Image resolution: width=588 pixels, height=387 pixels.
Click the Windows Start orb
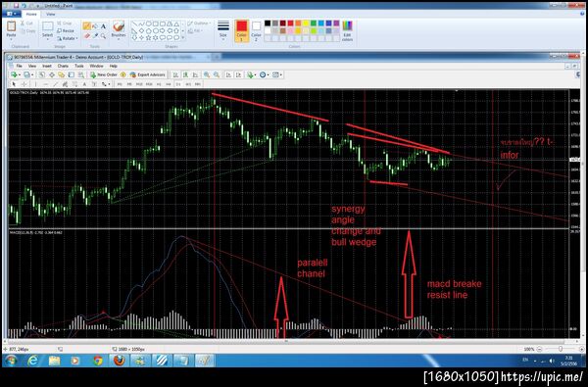point(11,361)
